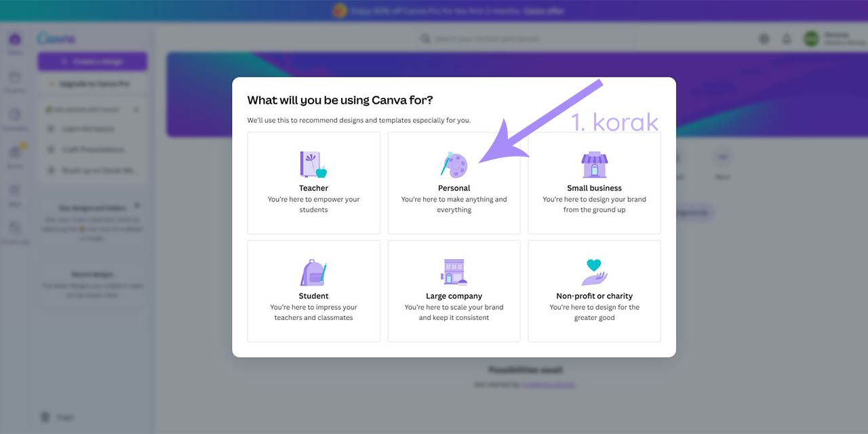
Task: Click the purple Create a design button
Action: (x=92, y=62)
